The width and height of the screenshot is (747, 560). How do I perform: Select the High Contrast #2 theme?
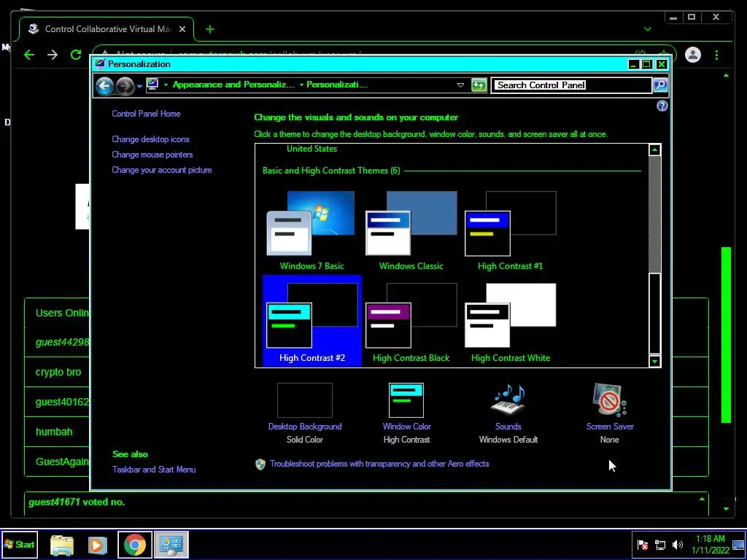[x=311, y=321]
